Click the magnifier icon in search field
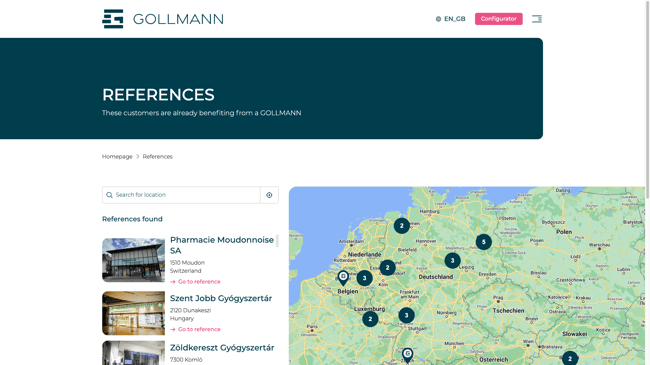This screenshot has height=365, width=650. [109, 195]
